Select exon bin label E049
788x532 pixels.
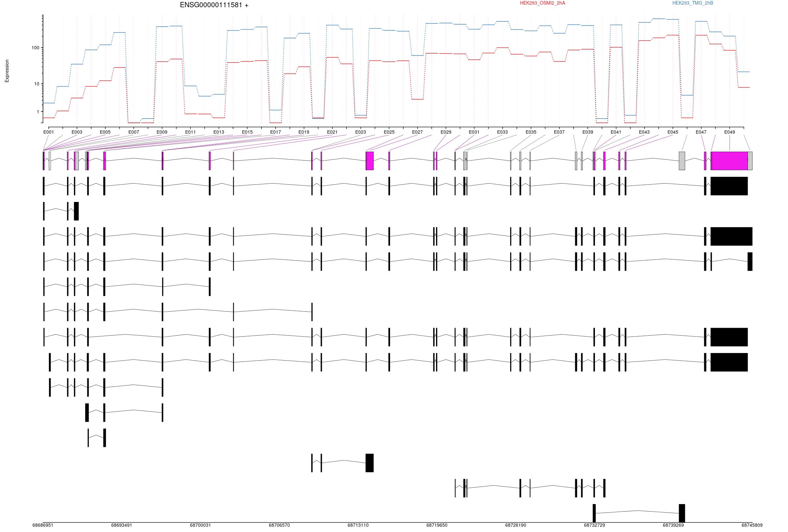(x=730, y=132)
